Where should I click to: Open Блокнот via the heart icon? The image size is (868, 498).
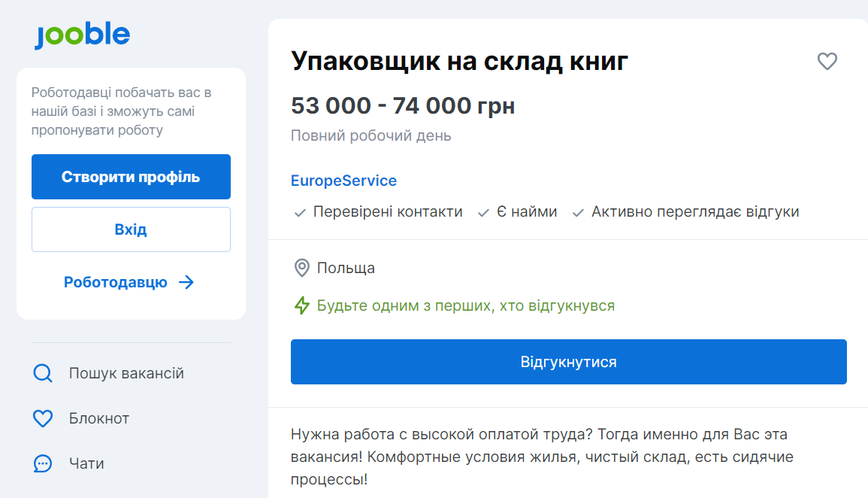(x=43, y=418)
